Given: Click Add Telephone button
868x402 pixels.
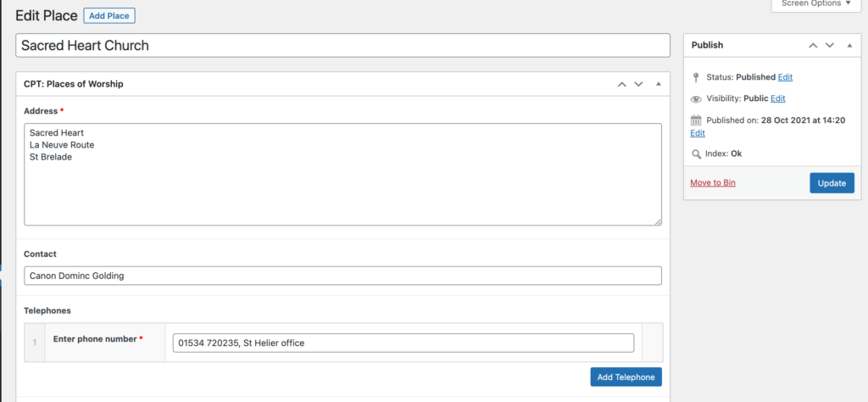Looking at the screenshot, I should (626, 377).
